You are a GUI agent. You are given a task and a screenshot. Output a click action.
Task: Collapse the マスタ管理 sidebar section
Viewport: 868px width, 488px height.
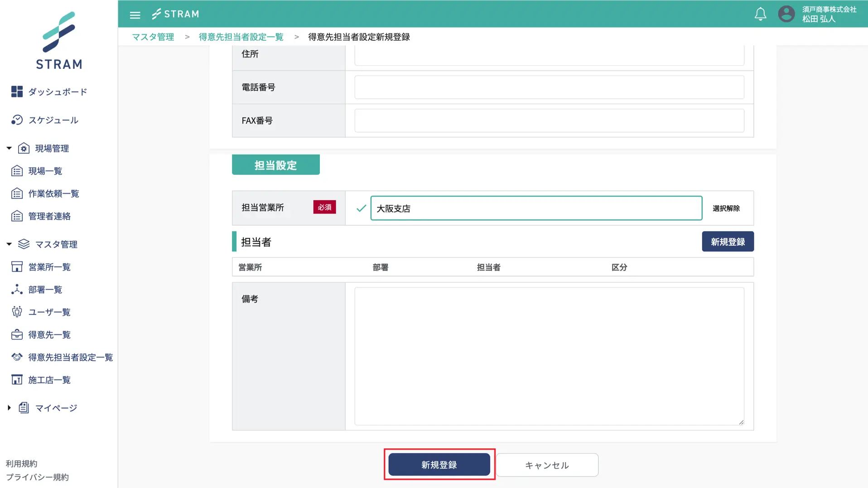9,244
